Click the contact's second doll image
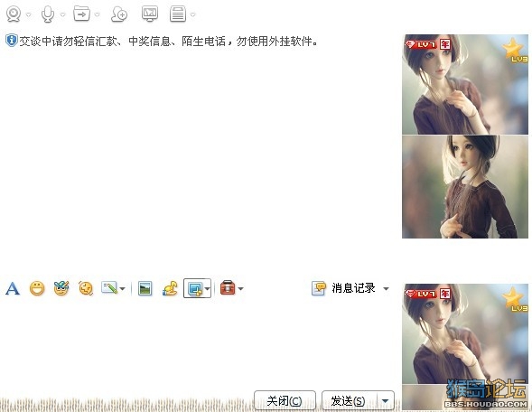 [465, 187]
